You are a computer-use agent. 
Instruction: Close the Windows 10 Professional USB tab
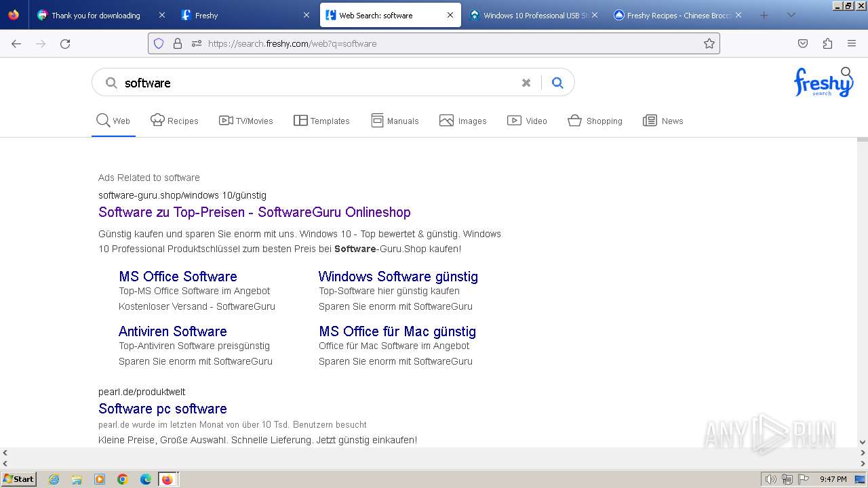click(x=595, y=15)
